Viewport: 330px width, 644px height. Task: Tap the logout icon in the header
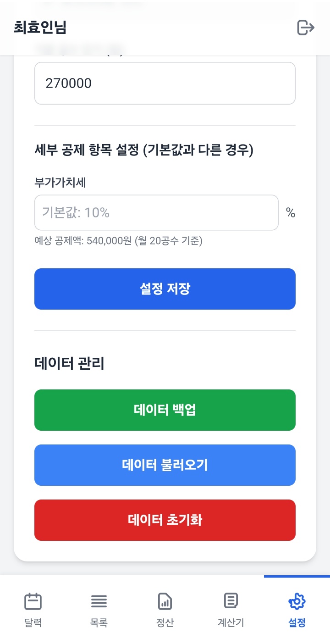point(306,28)
